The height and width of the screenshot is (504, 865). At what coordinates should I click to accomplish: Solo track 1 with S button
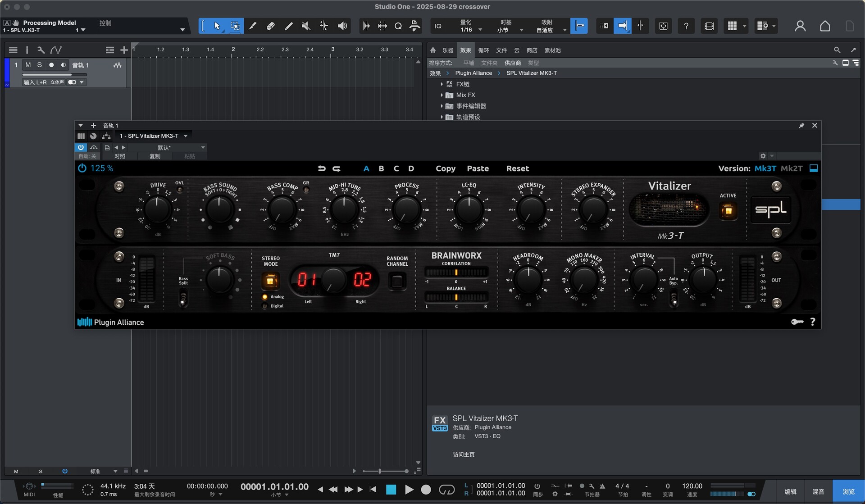[x=40, y=65]
